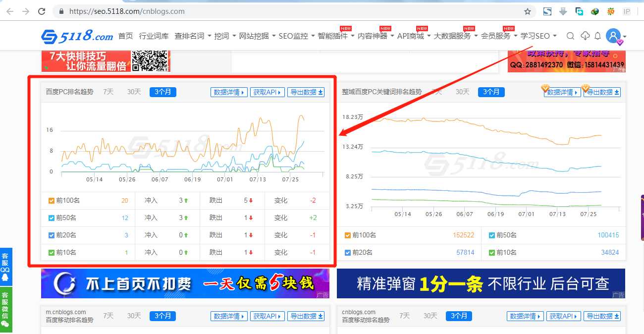This screenshot has width=644, height=334.
Task: Click the 5118.com logo
Action: (x=77, y=36)
